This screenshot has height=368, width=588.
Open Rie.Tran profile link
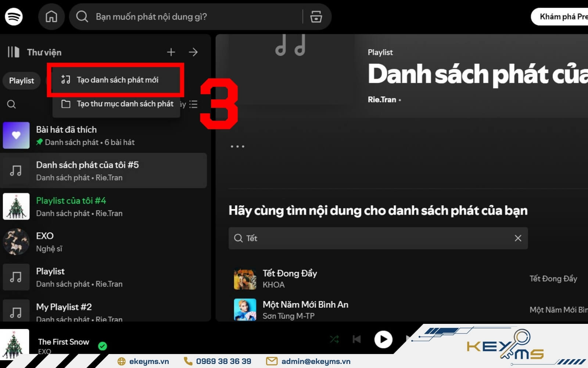click(x=382, y=100)
